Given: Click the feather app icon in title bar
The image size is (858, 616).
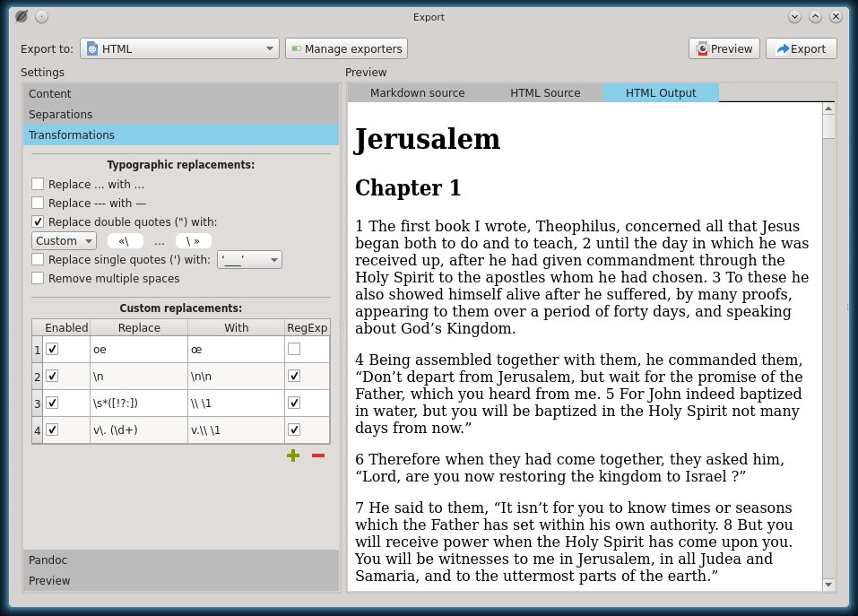Looking at the screenshot, I should click(x=22, y=16).
